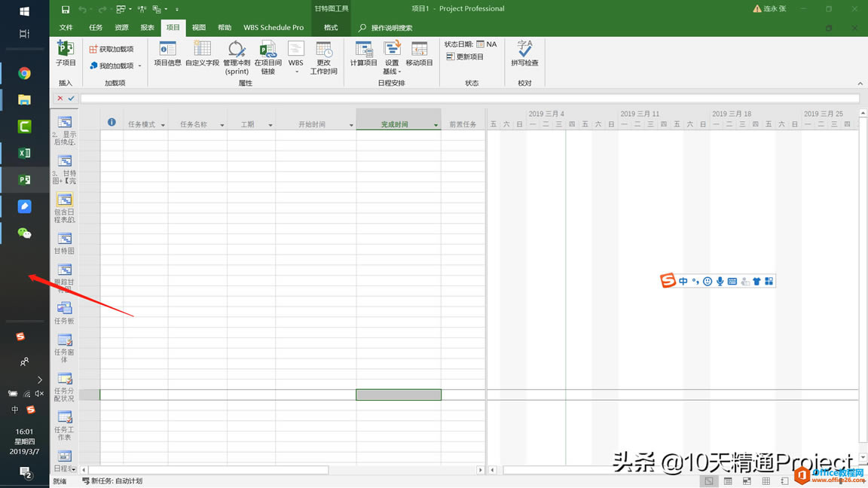Screen dimensions: 868x488
Task: Collapse the ribbon with the chevron
Action: point(860,84)
